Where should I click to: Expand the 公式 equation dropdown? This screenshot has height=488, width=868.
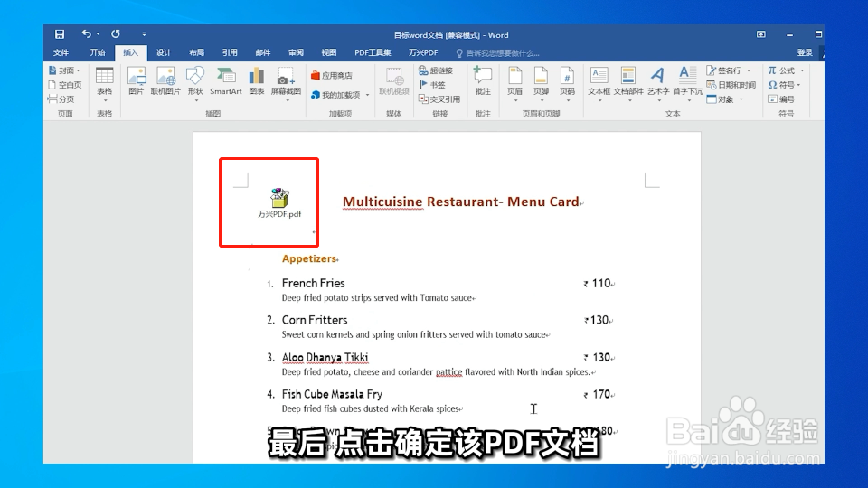click(802, 70)
